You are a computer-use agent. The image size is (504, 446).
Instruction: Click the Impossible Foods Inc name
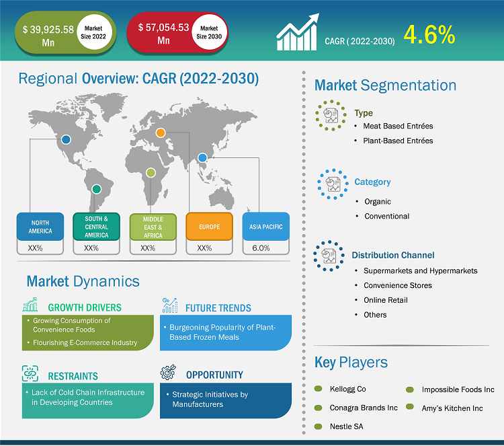click(458, 389)
